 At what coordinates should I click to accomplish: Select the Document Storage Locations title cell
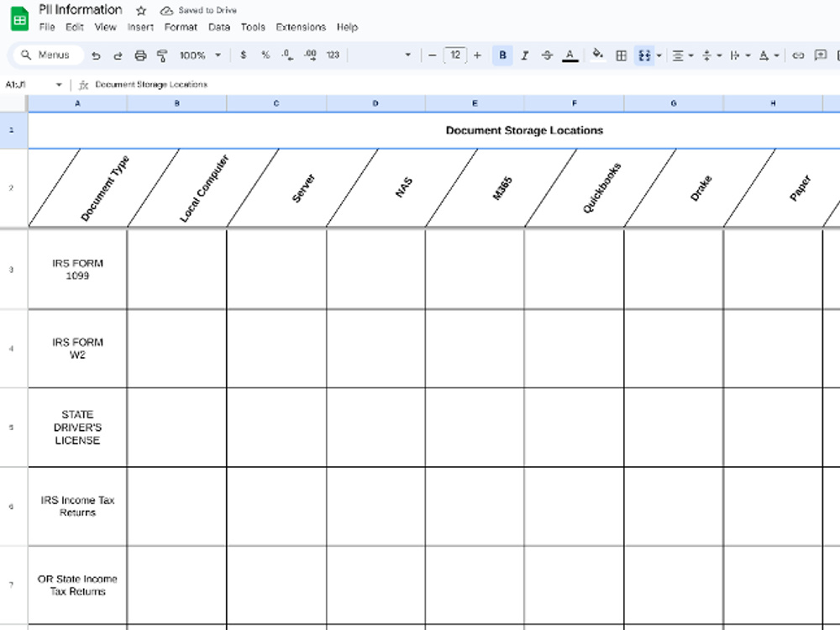pyautogui.click(x=524, y=130)
